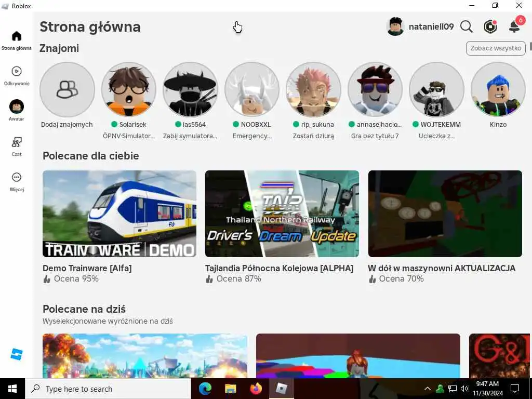Open the search magnifier icon in header

pyautogui.click(x=467, y=26)
